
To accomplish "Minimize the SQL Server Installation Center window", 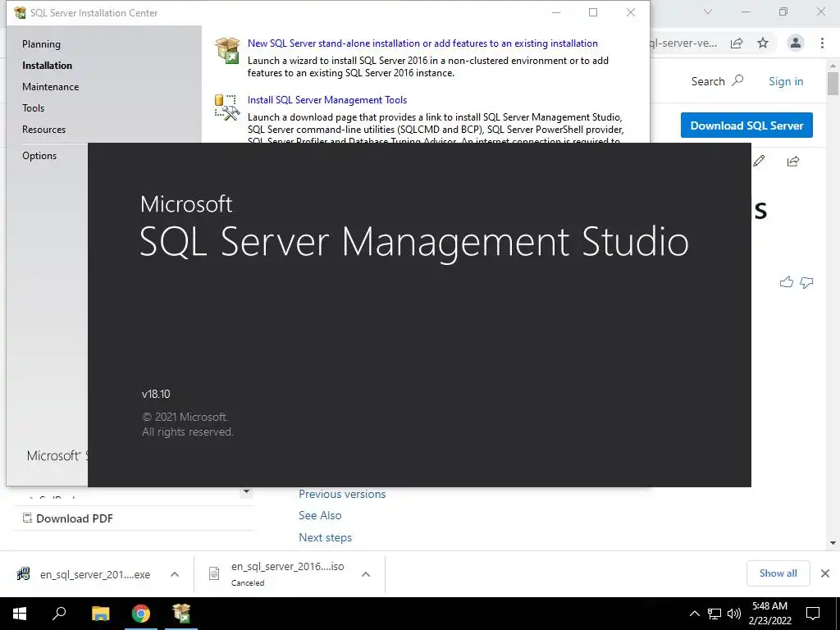I will [556, 12].
